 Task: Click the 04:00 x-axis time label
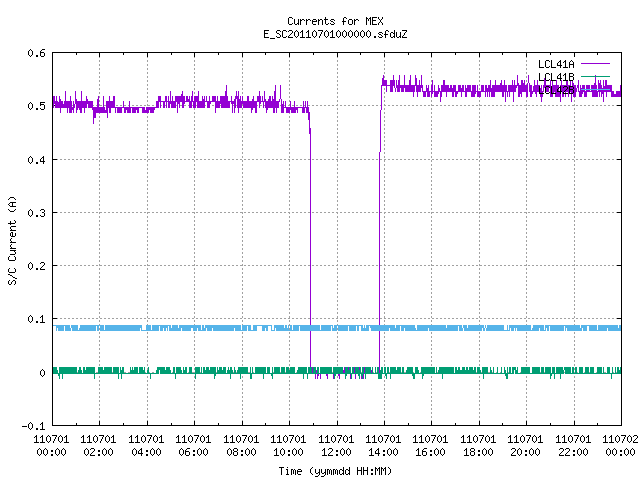click(x=146, y=452)
